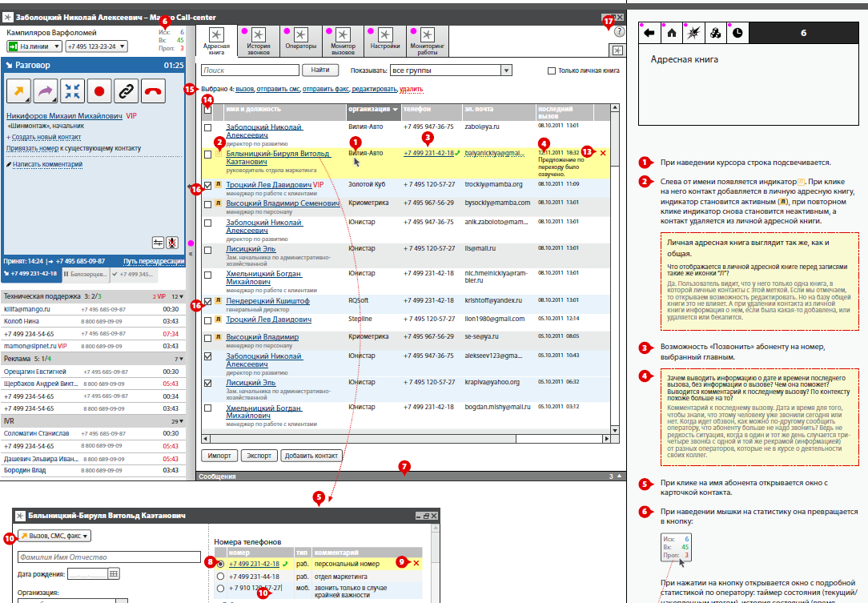Image resolution: width=868 pixels, height=603 pixels.
Task: Switch to Операторы tab
Action: pos(300,41)
